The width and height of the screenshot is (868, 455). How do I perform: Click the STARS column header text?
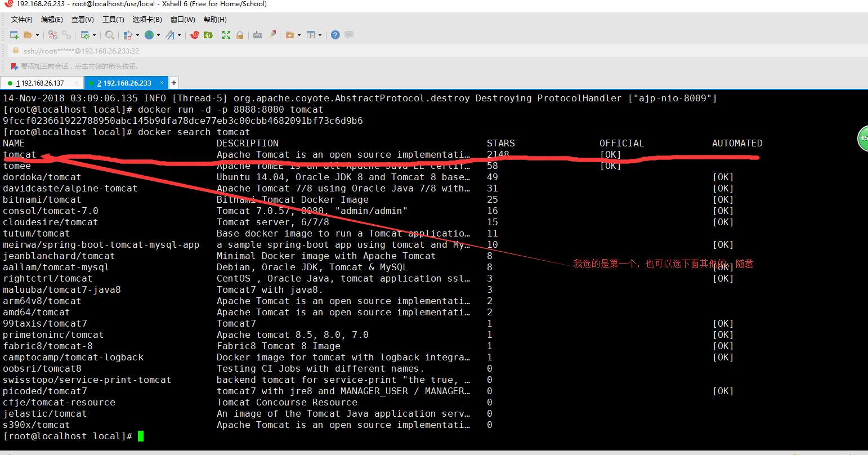tap(501, 143)
